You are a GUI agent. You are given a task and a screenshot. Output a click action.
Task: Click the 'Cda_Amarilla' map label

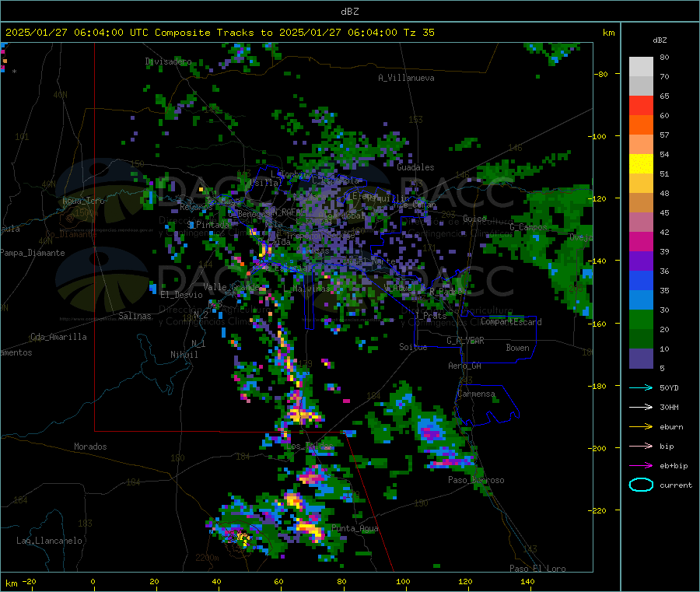58,337
